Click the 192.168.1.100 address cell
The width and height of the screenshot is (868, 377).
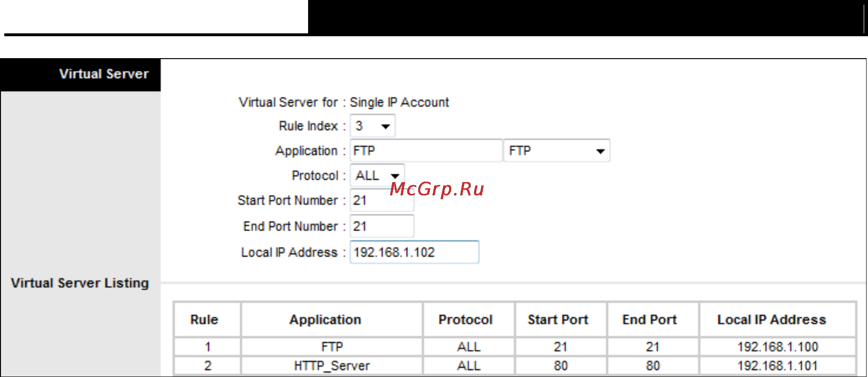(778, 346)
